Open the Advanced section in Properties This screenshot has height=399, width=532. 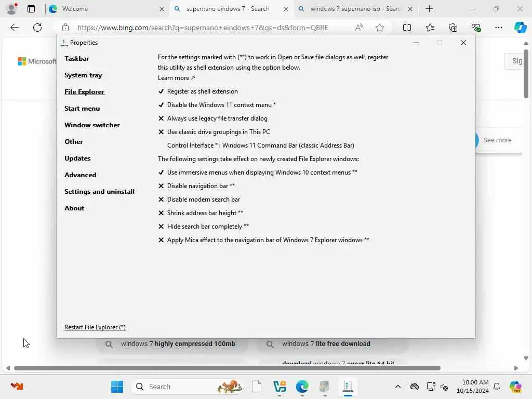click(x=81, y=175)
